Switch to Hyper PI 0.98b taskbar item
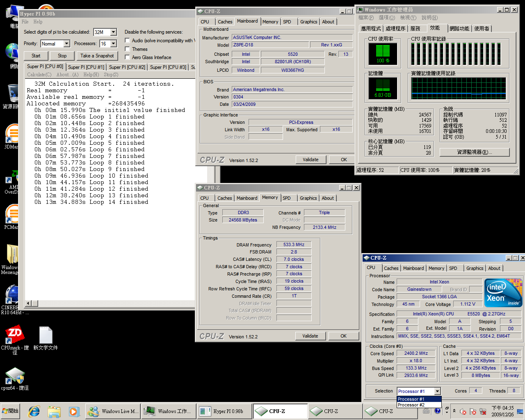 224,411
